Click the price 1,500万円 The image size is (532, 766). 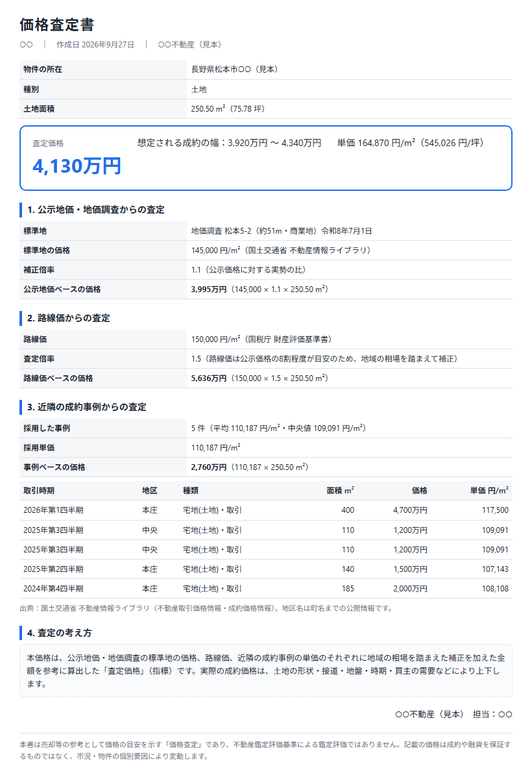[x=411, y=569]
